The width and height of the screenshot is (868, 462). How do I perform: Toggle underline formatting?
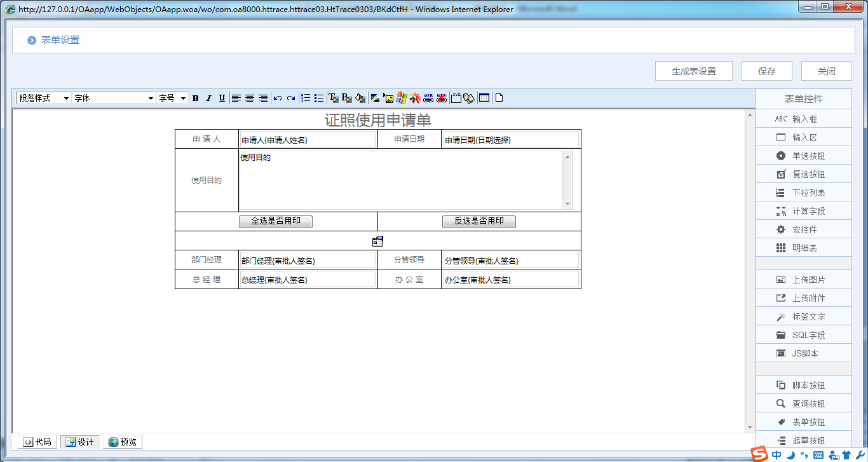(222, 98)
